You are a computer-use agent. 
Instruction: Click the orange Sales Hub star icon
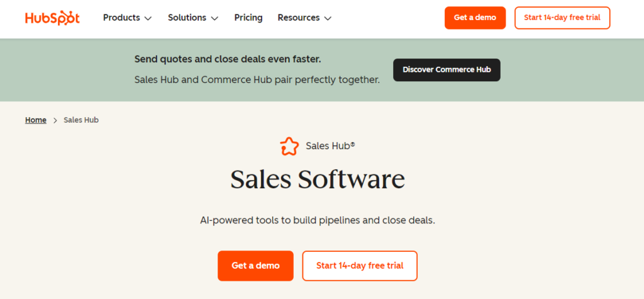click(x=289, y=146)
